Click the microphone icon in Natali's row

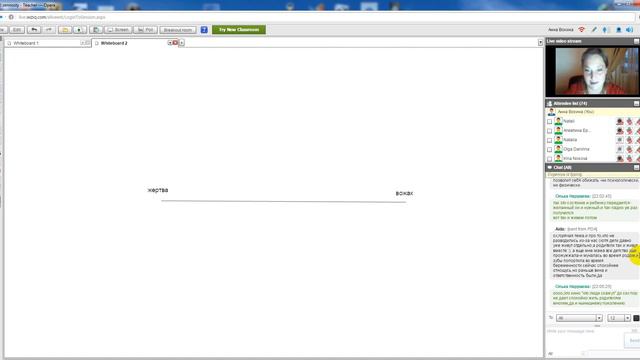pos(629,121)
